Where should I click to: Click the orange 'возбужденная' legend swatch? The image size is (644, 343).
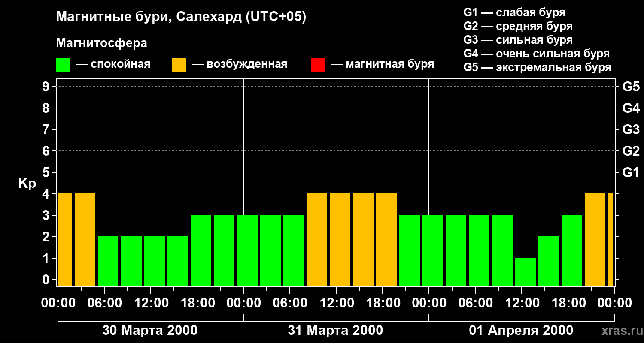pyautogui.click(x=179, y=65)
